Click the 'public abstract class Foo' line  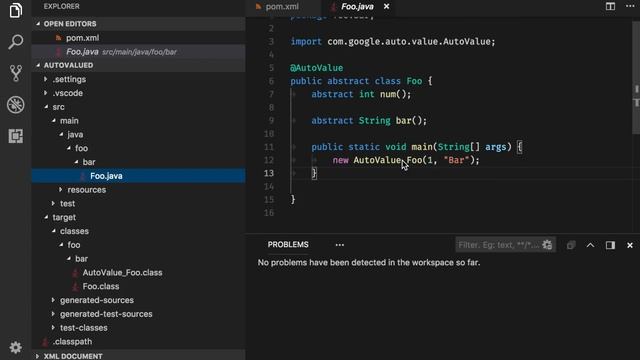pos(361,81)
